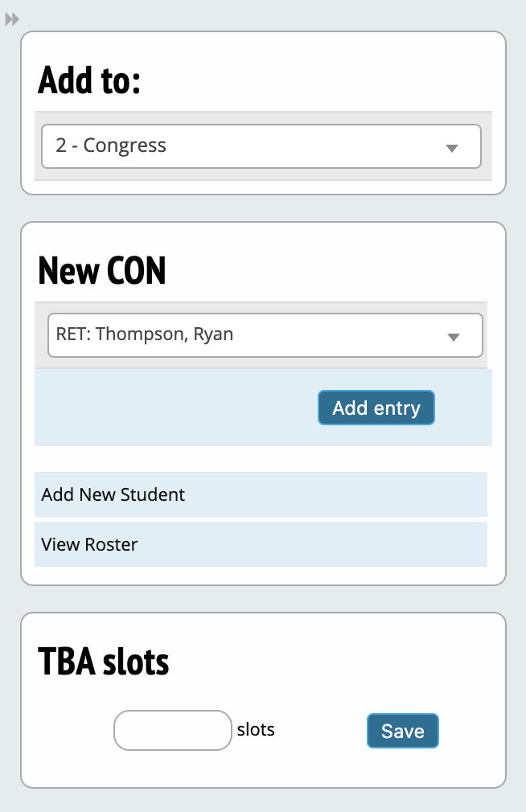Click the arrow on the Thompson, Ryan dropdown

click(x=454, y=337)
